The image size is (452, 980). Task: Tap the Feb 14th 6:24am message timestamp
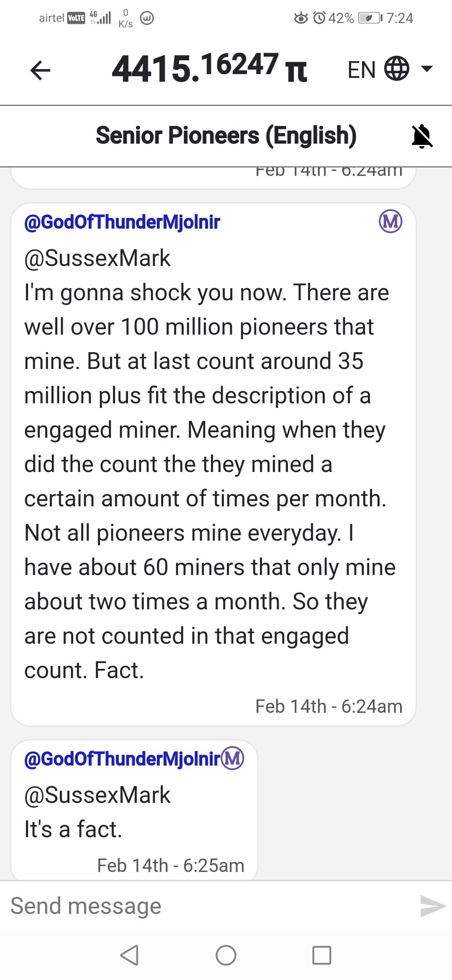pos(329,707)
